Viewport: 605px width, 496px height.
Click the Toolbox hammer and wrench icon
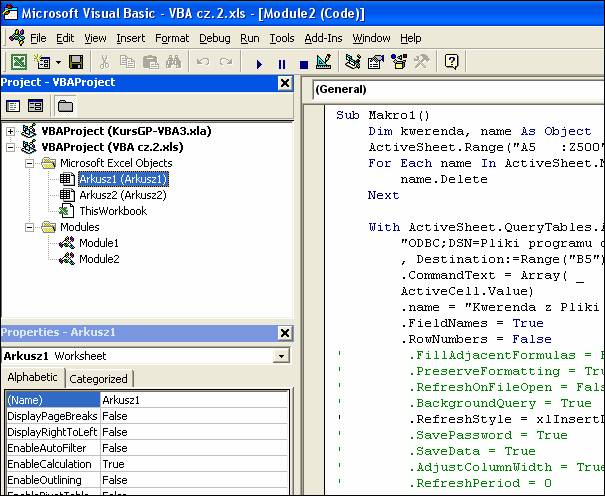tap(421, 62)
